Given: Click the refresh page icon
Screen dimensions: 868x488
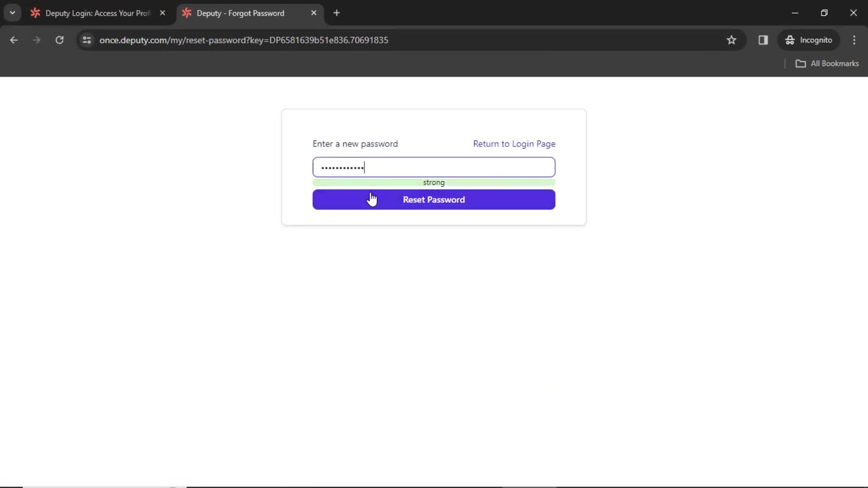Looking at the screenshot, I should click(x=60, y=40).
